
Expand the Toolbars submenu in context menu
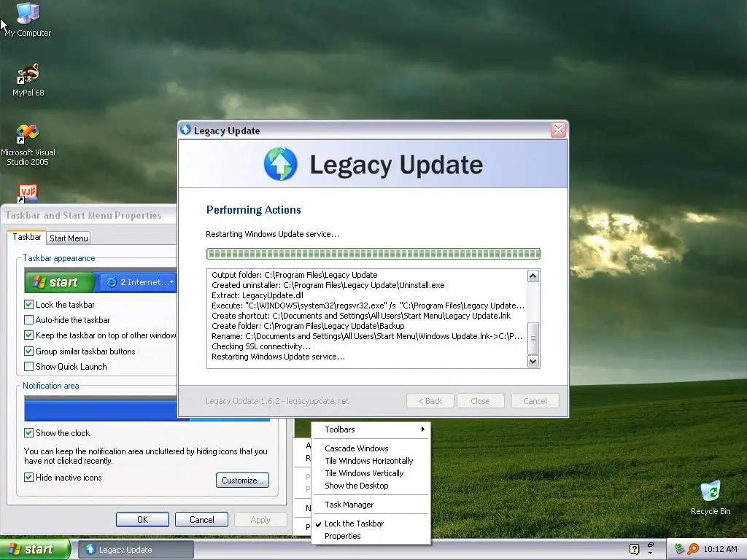[x=371, y=429]
